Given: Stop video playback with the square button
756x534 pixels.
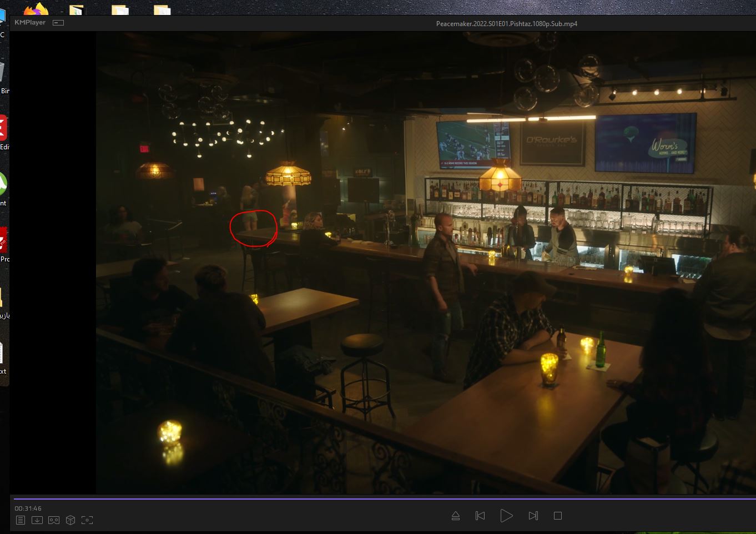Looking at the screenshot, I should (x=558, y=516).
